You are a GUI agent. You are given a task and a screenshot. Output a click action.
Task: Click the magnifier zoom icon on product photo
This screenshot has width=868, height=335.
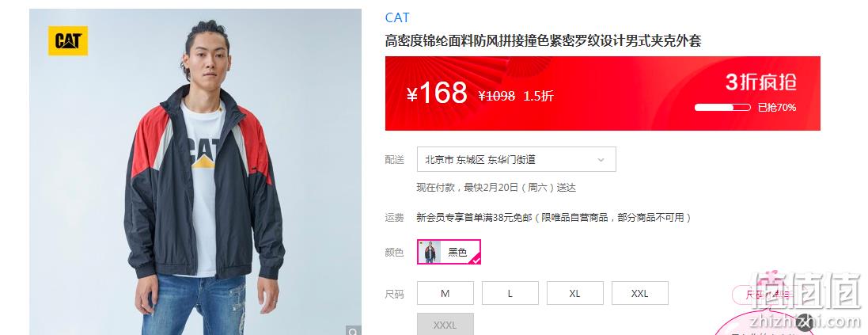pyautogui.click(x=353, y=331)
